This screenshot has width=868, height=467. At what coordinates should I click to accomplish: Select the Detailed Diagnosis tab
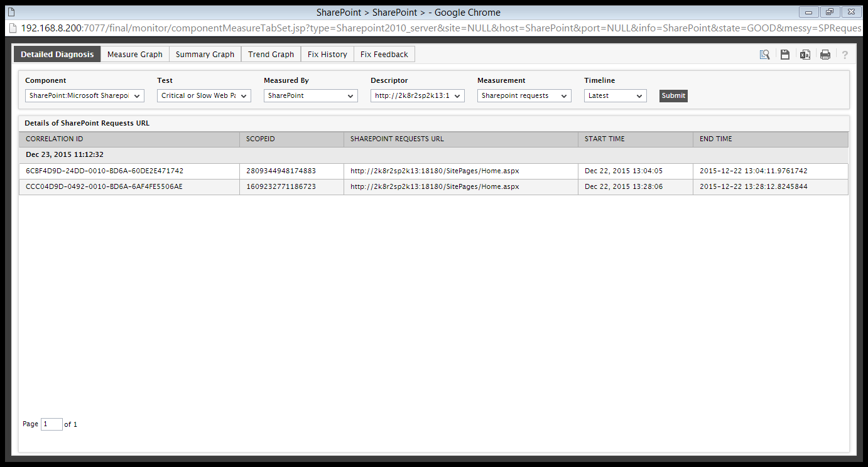pyautogui.click(x=57, y=55)
